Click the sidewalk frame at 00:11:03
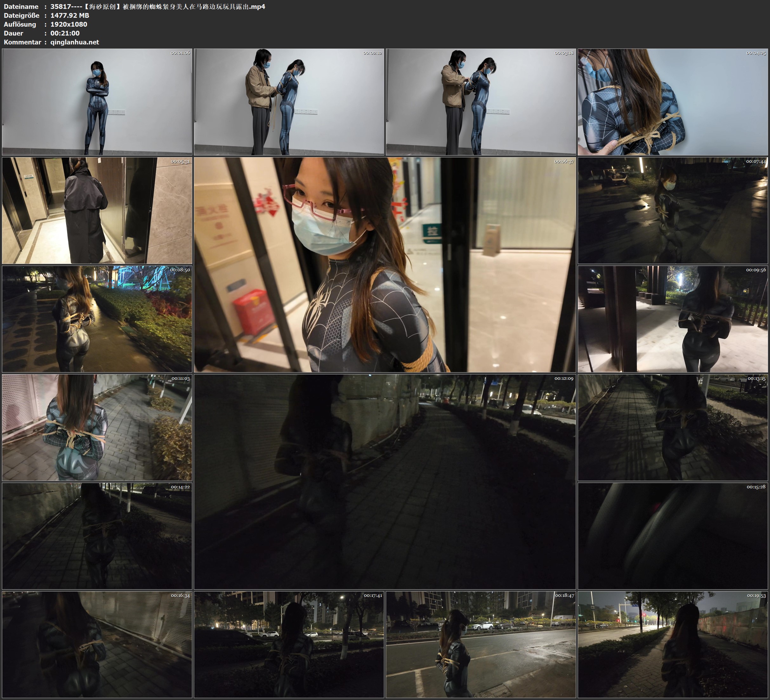This screenshot has width=770, height=700. pyautogui.click(x=97, y=427)
